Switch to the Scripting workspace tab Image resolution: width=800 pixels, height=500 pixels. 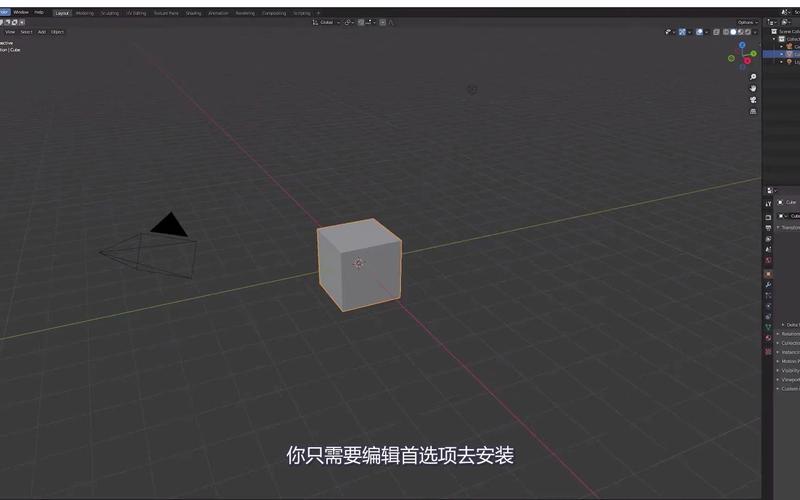coord(302,13)
